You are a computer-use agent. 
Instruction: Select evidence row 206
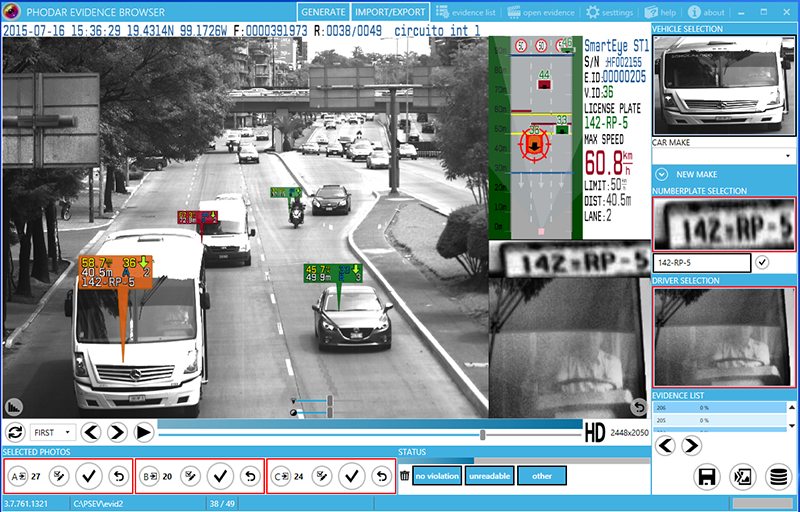point(720,407)
